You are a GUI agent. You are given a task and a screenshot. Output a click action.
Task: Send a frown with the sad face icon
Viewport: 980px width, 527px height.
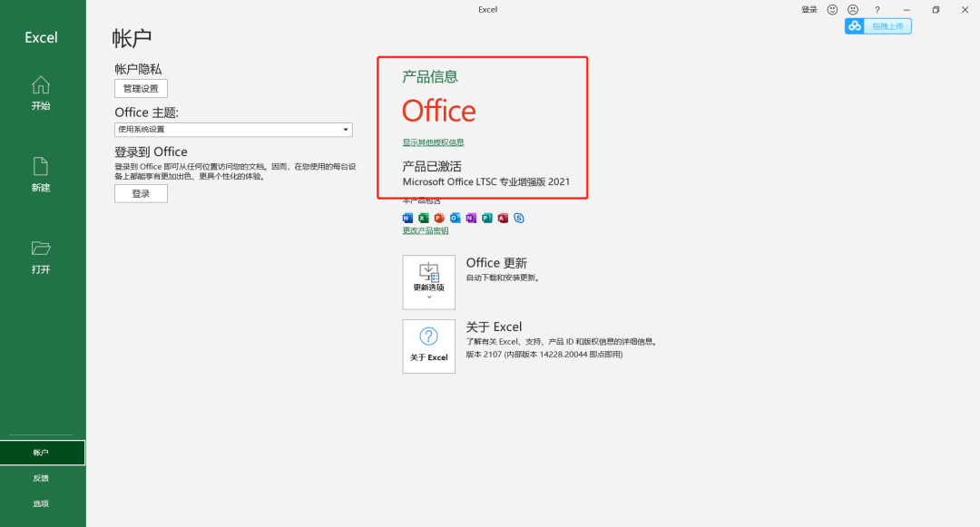(x=853, y=9)
